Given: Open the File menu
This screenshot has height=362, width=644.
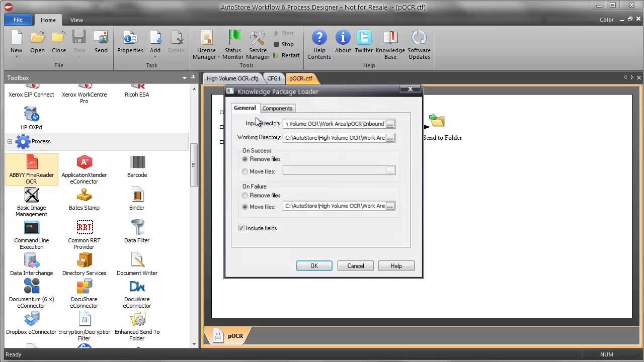Looking at the screenshot, I should click(18, 20).
